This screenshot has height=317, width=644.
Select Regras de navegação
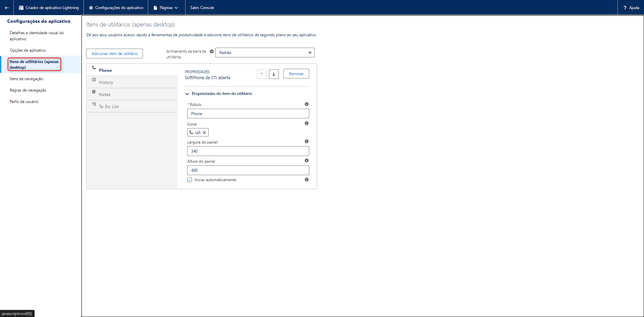[41, 90]
